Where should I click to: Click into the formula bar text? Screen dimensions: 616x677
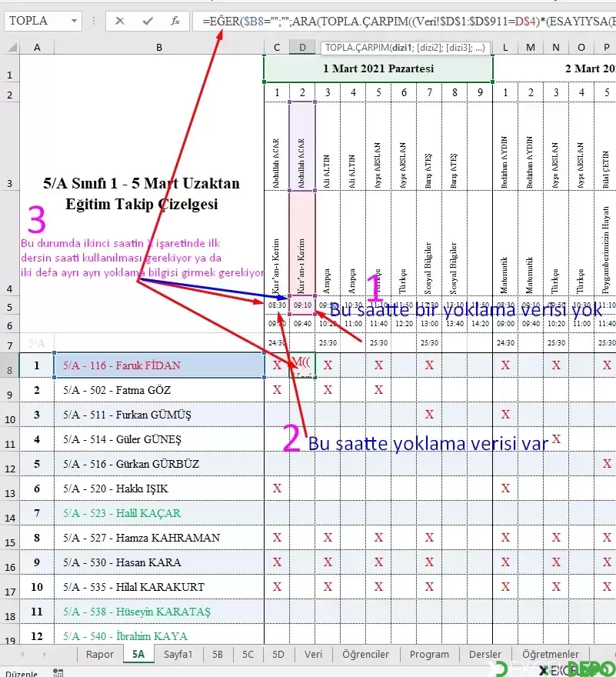coord(406,21)
